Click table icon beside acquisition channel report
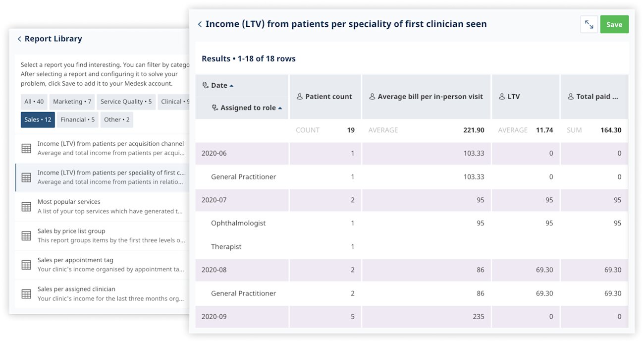 pyautogui.click(x=26, y=148)
